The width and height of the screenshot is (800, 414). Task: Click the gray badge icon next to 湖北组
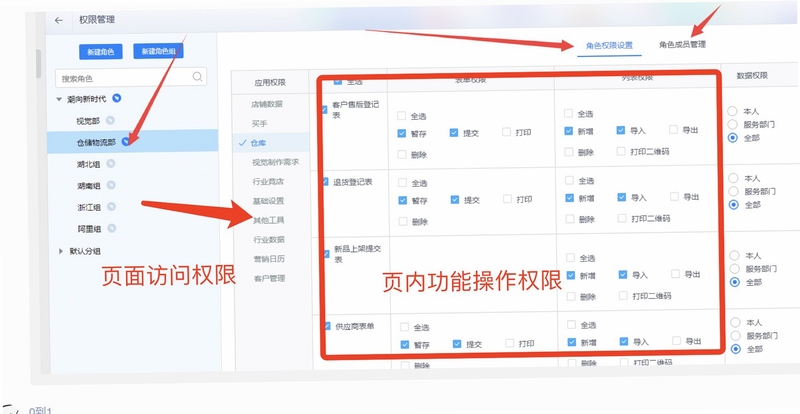pyautogui.click(x=110, y=163)
